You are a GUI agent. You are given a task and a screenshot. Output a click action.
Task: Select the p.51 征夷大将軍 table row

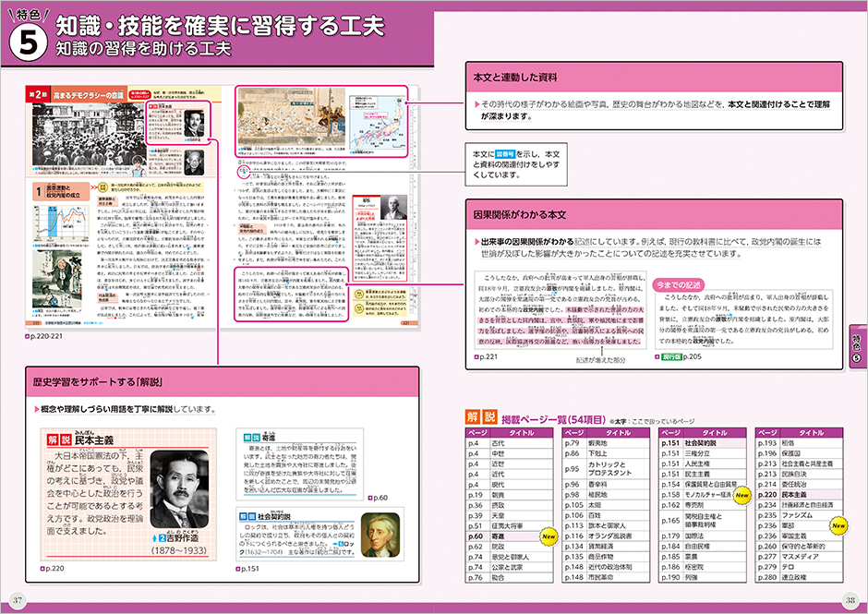[509, 526]
